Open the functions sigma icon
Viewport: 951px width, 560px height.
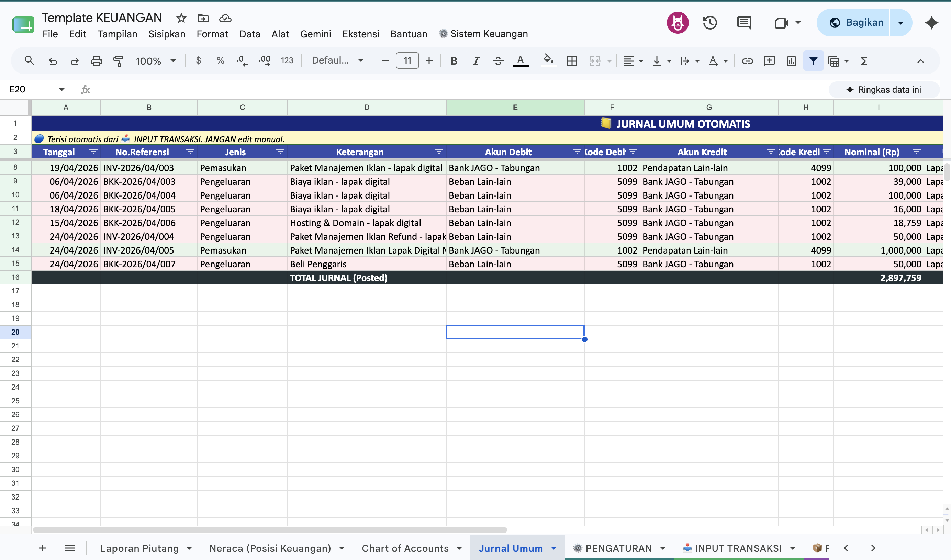864,61
